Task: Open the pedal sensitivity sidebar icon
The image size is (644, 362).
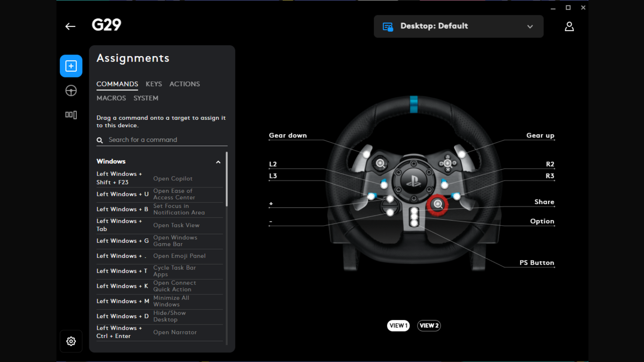Action: (71, 115)
